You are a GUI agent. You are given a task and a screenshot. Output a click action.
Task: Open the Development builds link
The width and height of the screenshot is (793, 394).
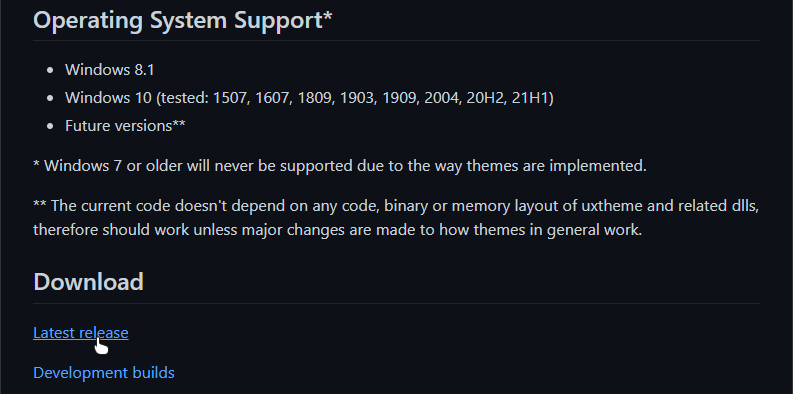pos(104,373)
